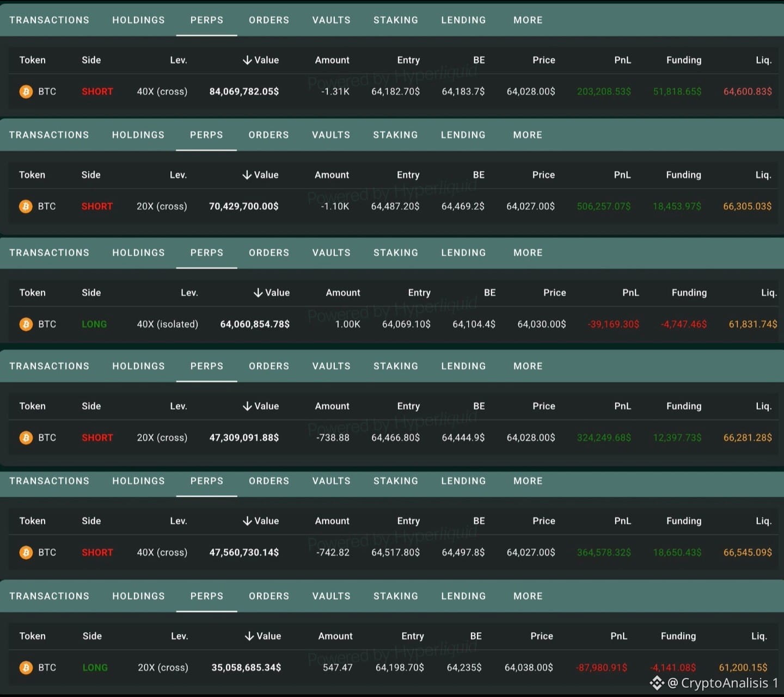Screen dimensions: 784x697
Task: Click the entry price 64,069.10$
Action: click(406, 324)
